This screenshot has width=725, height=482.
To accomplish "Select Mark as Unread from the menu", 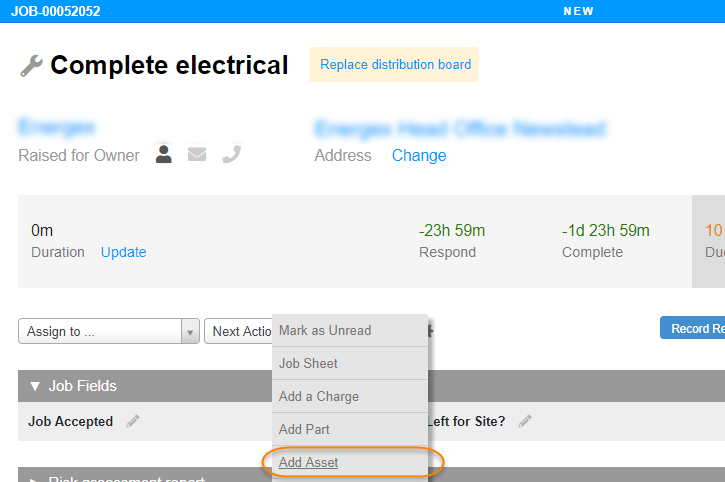I will [x=325, y=331].
